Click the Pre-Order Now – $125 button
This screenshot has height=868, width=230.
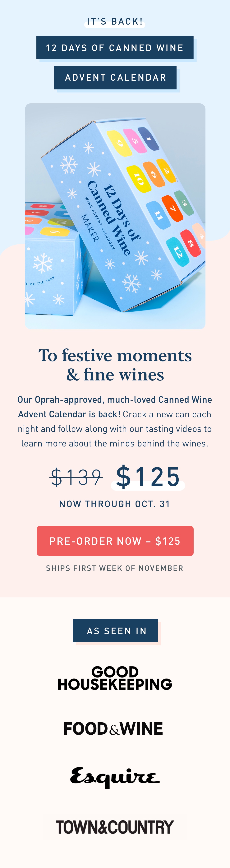coord(115,541)
